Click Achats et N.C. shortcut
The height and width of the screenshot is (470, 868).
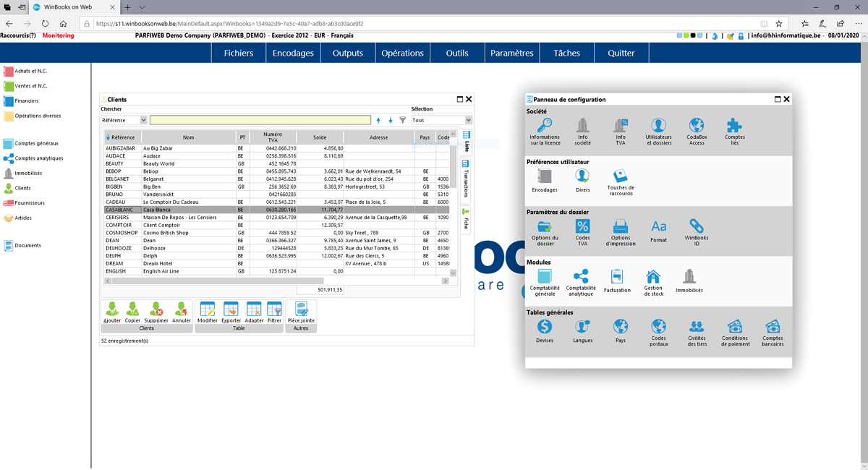tap(30, 72)
